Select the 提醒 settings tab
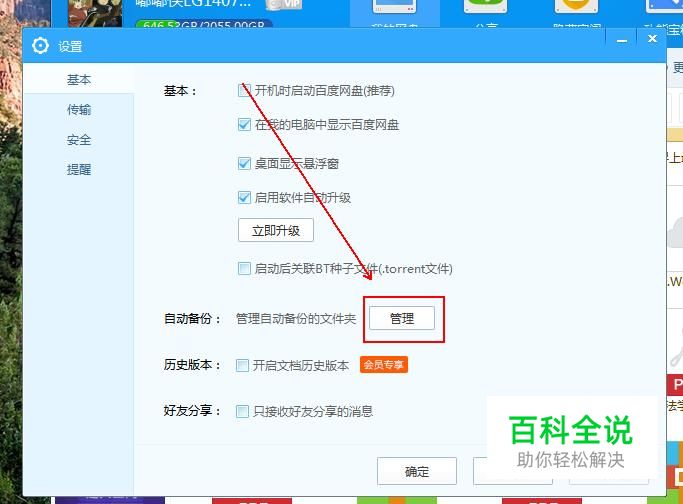This screenshot has height=504, width=683. click(78, 169)
